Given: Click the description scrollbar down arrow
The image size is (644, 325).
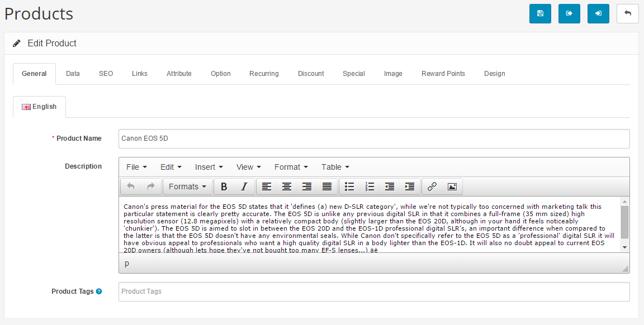Looking at the screenshot, I should click(x=624, y=247).
